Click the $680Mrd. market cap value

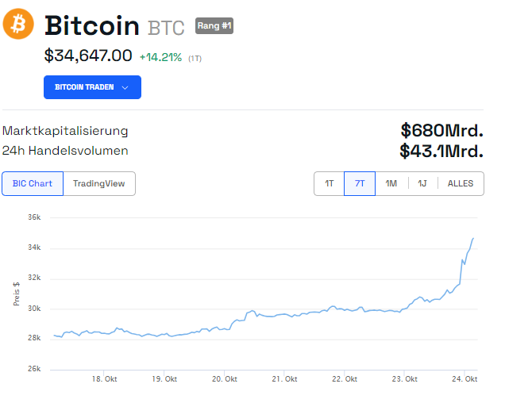pos(442,130)
